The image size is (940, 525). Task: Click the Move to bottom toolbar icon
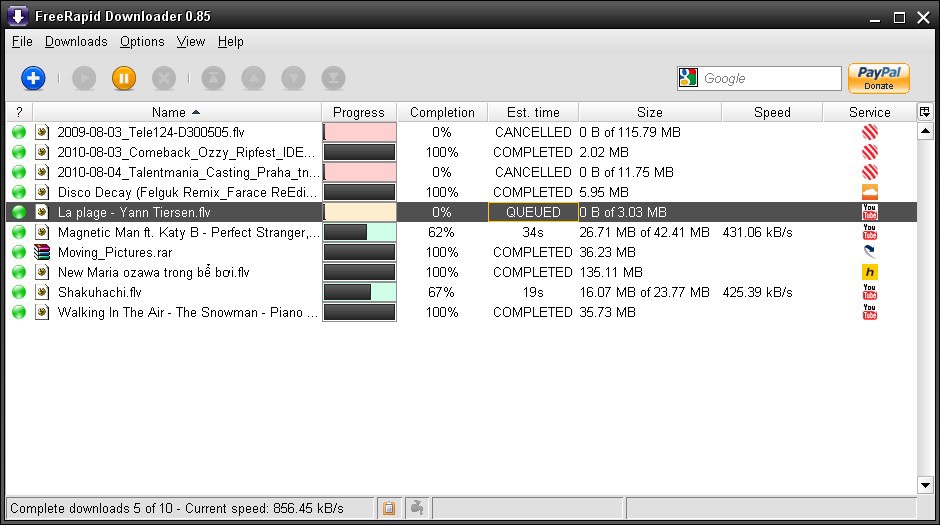click(333, 79)
